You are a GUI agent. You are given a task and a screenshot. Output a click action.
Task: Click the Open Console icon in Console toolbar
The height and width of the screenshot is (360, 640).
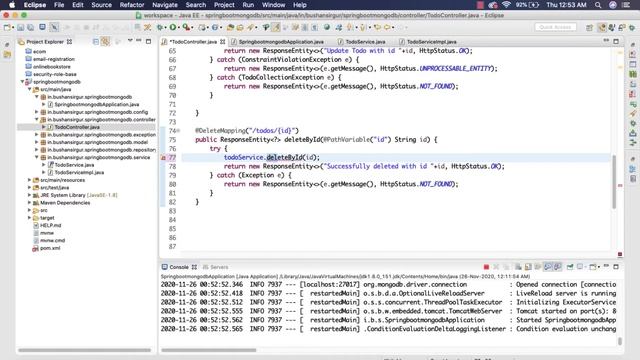coord(592,267)
